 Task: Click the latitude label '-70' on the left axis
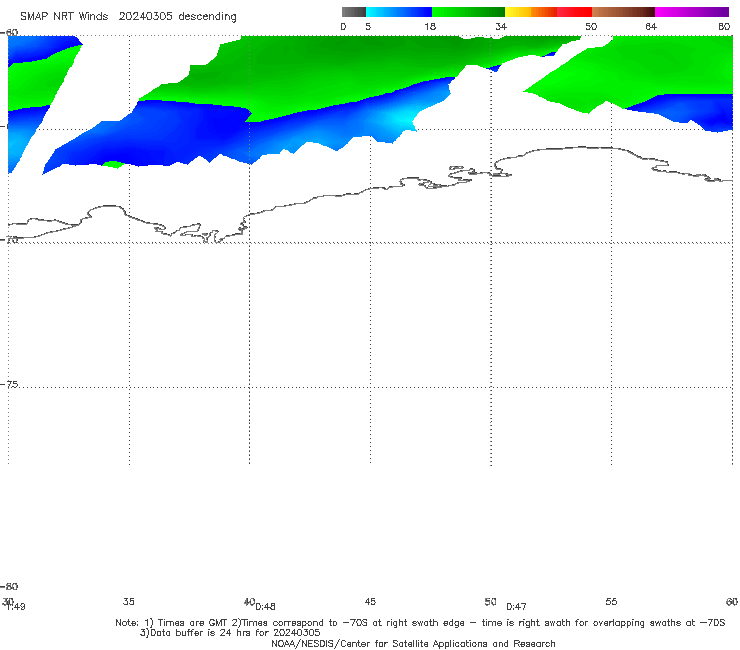9,239
